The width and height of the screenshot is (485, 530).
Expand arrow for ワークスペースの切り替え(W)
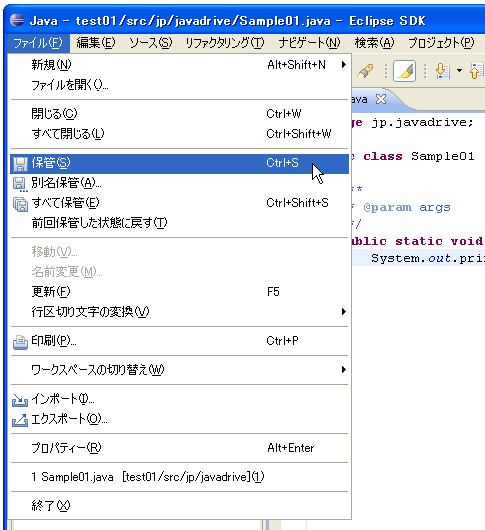tap(343, 370)
